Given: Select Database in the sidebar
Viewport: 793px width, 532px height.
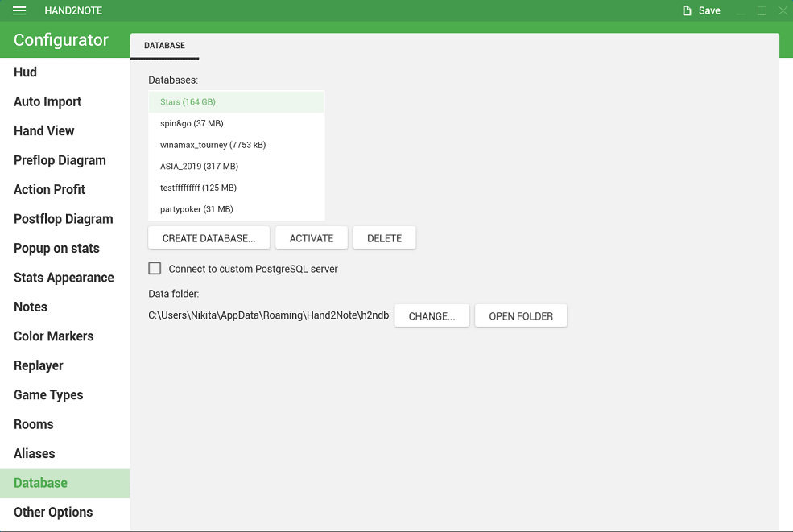Looking at the screenshot, I should pyautogui.click(x=64, y=483).
